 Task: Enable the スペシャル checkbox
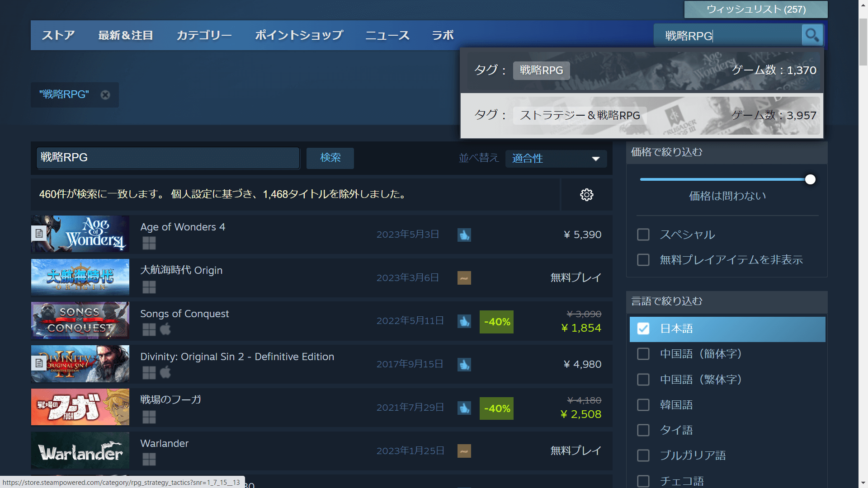tap(643, 235)
